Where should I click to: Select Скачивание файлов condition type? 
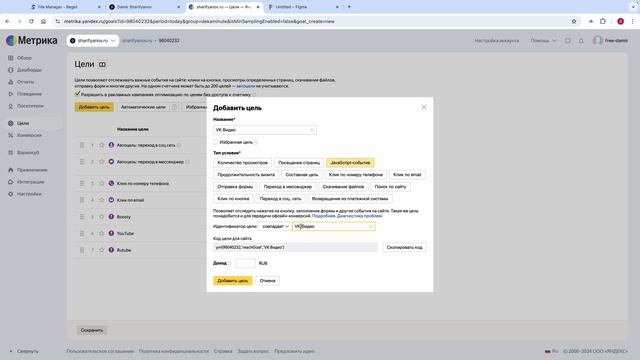343,187
